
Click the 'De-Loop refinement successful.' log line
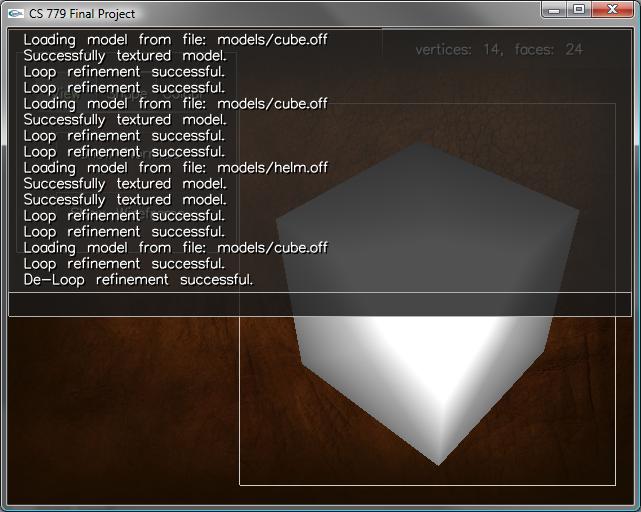[138, 280]
